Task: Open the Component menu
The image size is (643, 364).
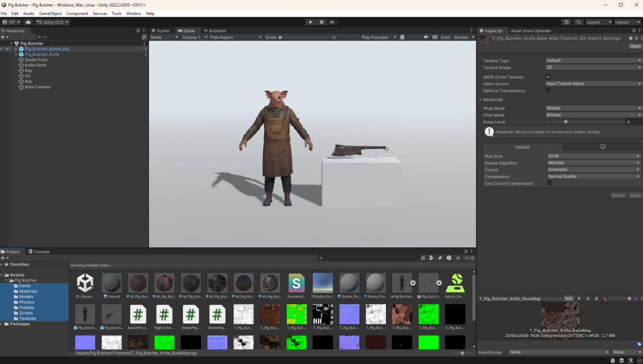Action: [x=77, y=13]
